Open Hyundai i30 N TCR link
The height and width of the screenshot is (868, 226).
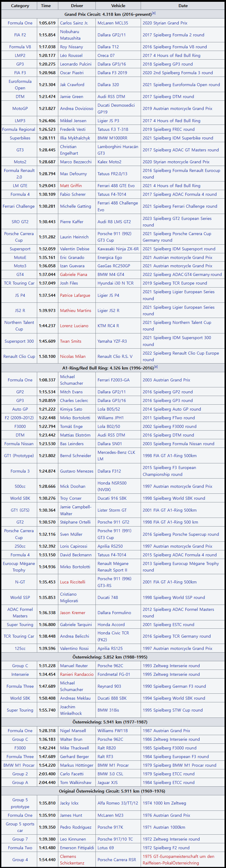115,283
